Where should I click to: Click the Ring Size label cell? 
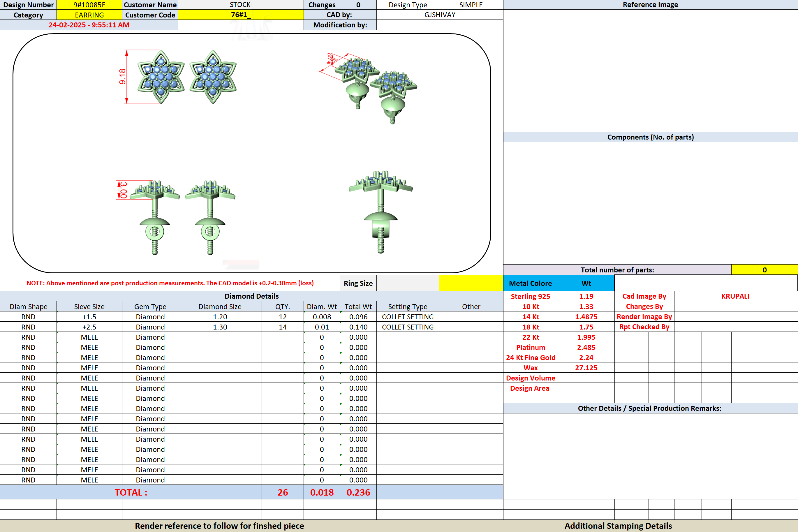coord(358,283)
